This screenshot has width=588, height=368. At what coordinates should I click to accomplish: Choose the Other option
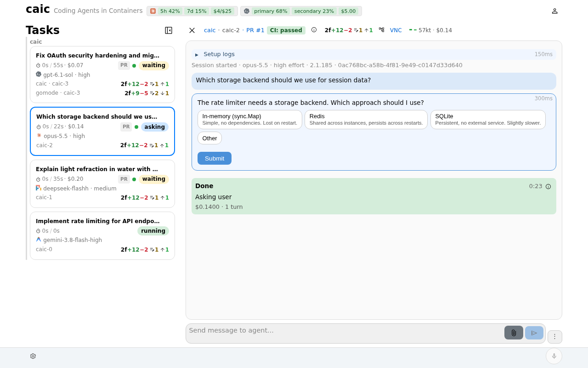pos(209,138)
